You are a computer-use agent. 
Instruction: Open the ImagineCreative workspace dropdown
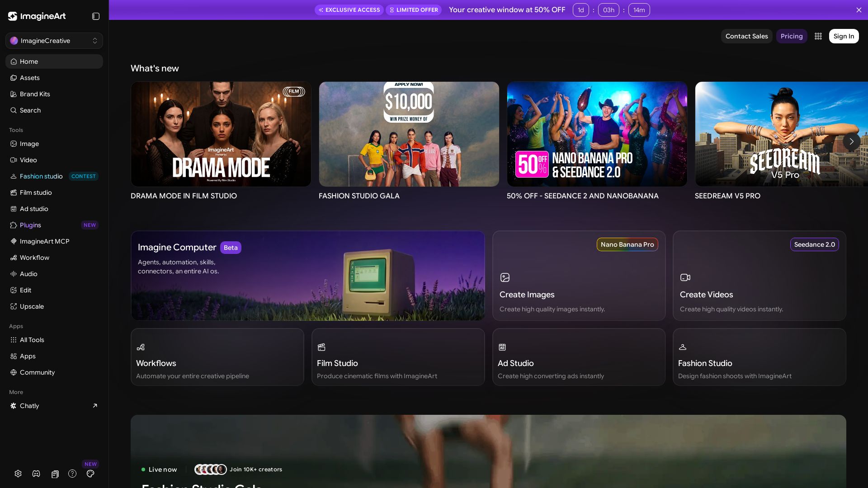click(54, 41)
